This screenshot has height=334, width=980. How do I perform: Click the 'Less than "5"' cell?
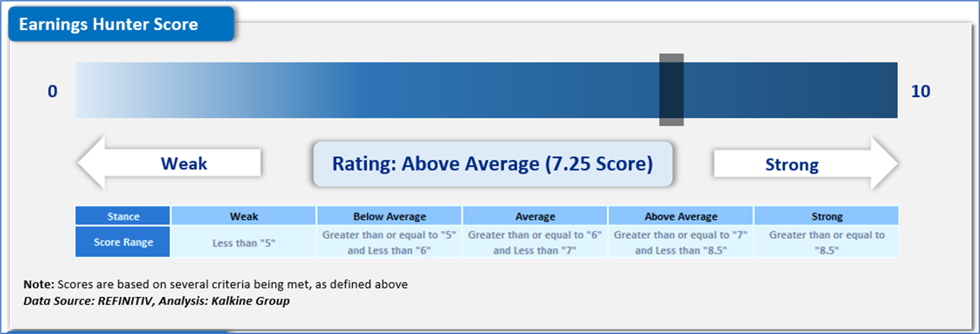pyautogui.click(x=244, y=242)
